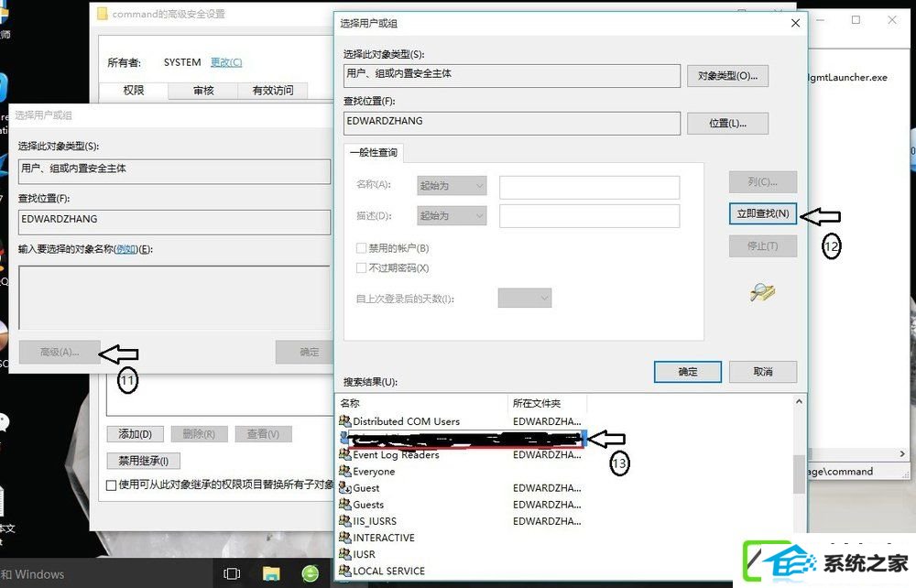
Task: Click background window horizontal scrollbar right arrow
Action: (902, 453)
